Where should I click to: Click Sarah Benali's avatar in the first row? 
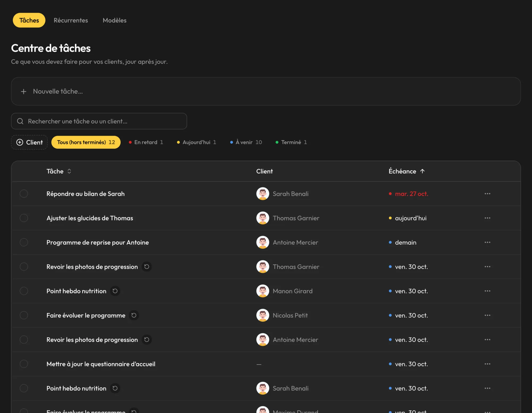(263, 194)
